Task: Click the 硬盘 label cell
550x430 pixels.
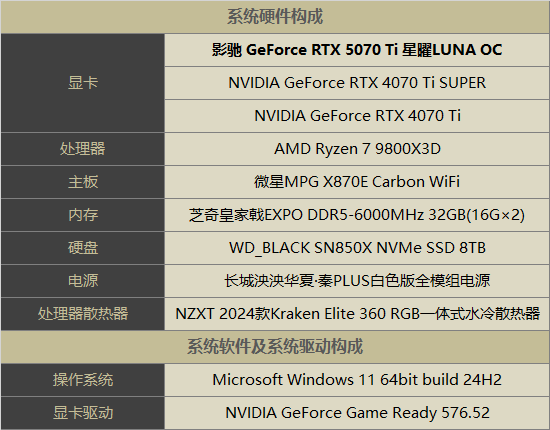Action: coord(83,248)
